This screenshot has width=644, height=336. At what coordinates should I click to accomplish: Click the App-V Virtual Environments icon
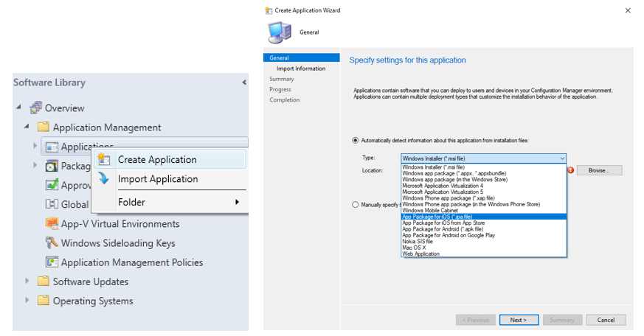[52, 224]
